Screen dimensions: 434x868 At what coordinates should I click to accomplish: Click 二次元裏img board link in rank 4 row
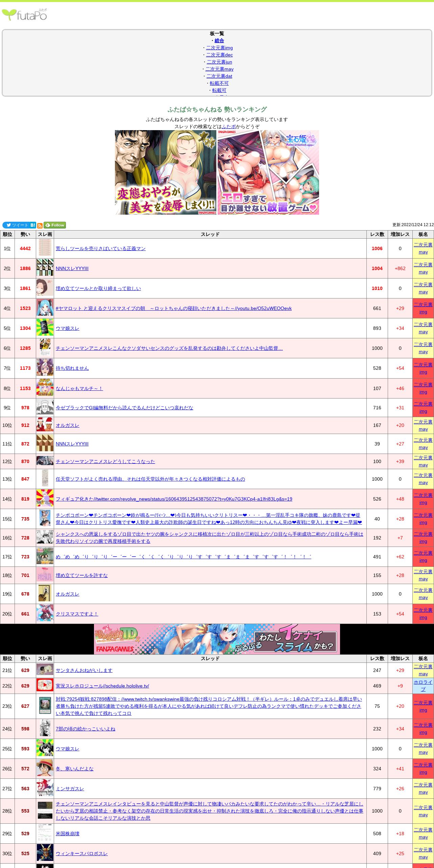click(x=423, y=308)
